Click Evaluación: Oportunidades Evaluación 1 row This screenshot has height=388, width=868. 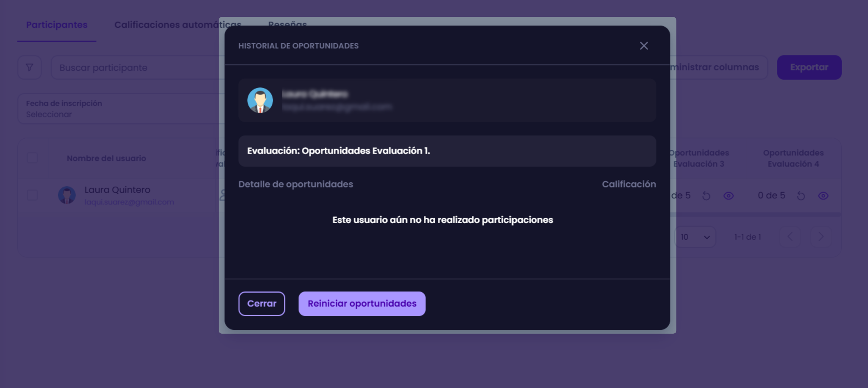pyautogui.click(x=447, y=151)
